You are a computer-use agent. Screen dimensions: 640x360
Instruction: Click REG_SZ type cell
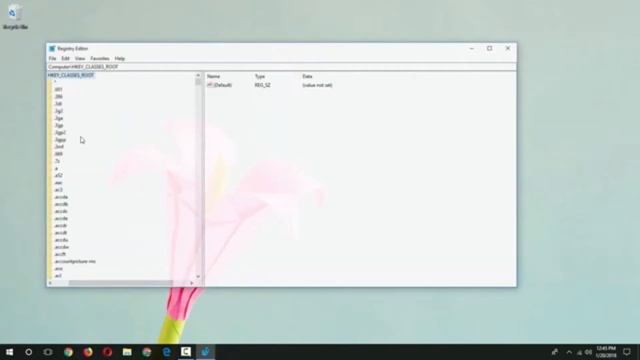(x=262, y=85)
